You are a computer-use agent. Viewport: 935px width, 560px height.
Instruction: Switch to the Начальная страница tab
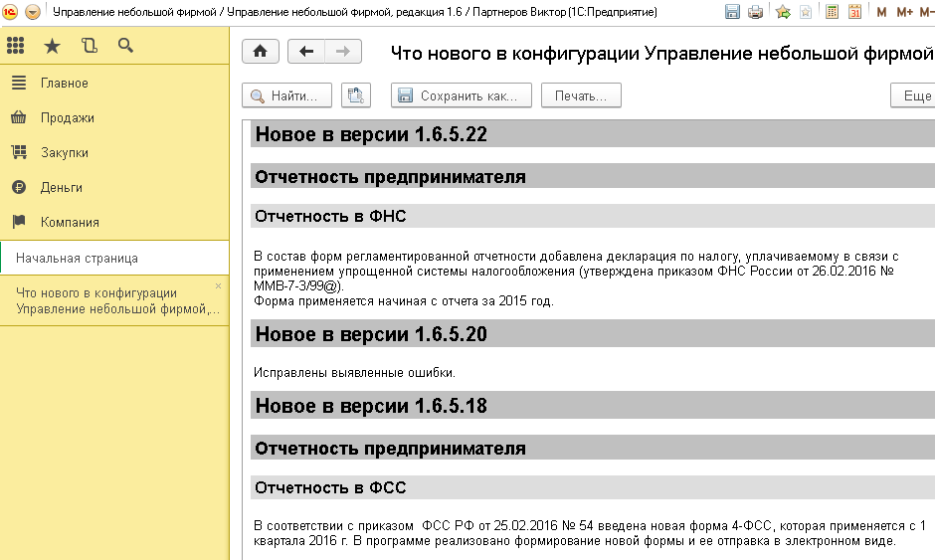(77, 259)
